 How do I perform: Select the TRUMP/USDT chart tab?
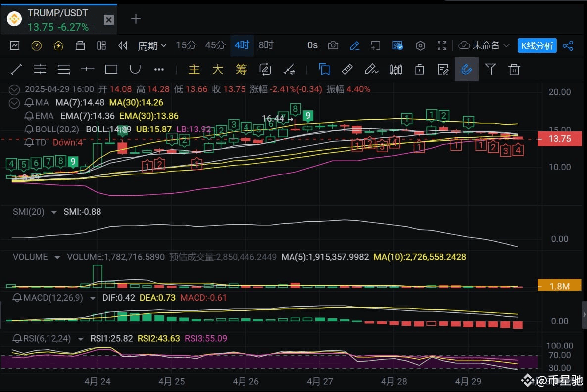(x=59, y=20)
